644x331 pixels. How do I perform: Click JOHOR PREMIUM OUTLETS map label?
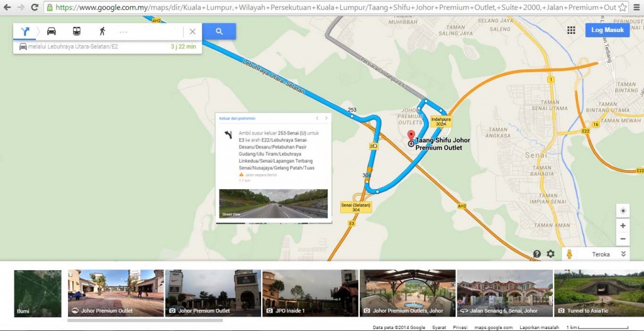tap(411, 116)
